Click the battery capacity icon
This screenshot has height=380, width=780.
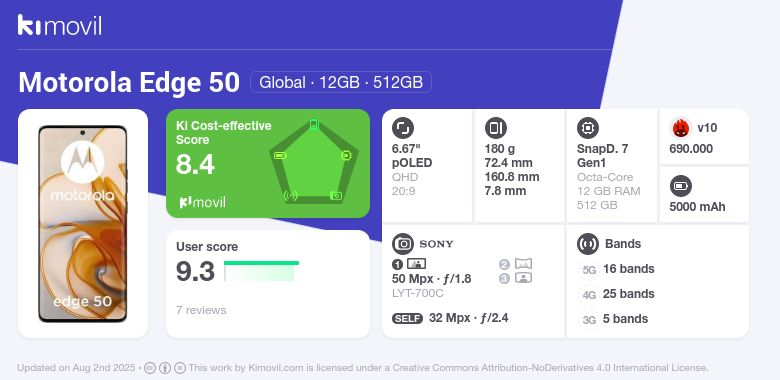pyautogui.click(x=681, y=187)
